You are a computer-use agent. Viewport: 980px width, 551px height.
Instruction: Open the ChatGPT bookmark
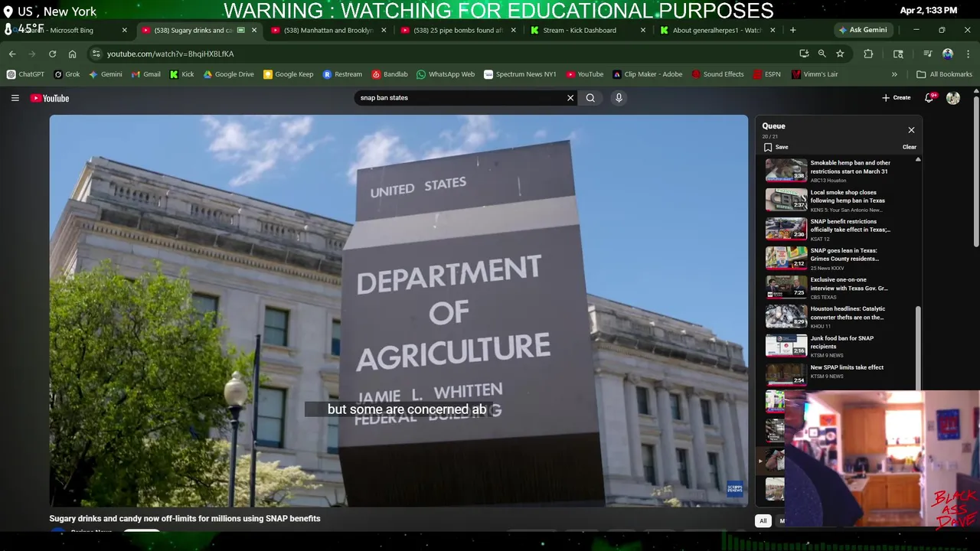pos(25,74)
